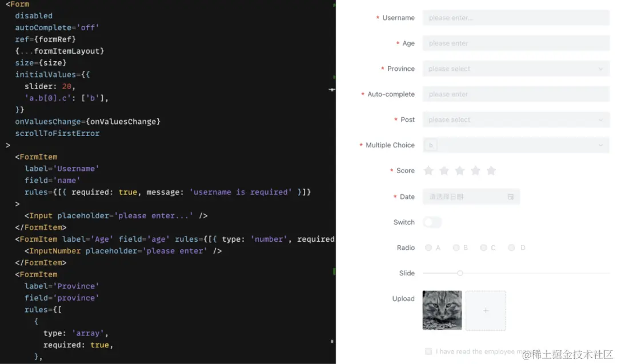The image size is (617, 364).
Task: Click the Age number input field
Action: 516,43
